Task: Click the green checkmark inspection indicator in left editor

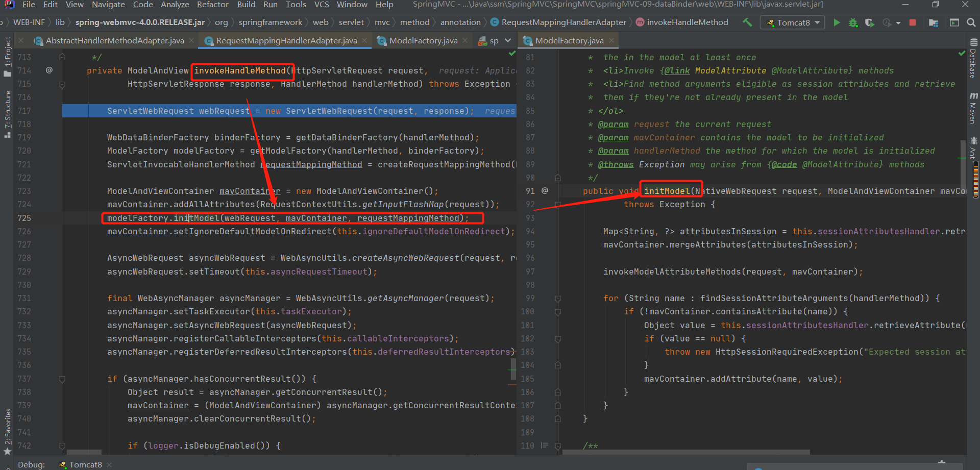Action: pyautogui.click(x=512, y=54)
